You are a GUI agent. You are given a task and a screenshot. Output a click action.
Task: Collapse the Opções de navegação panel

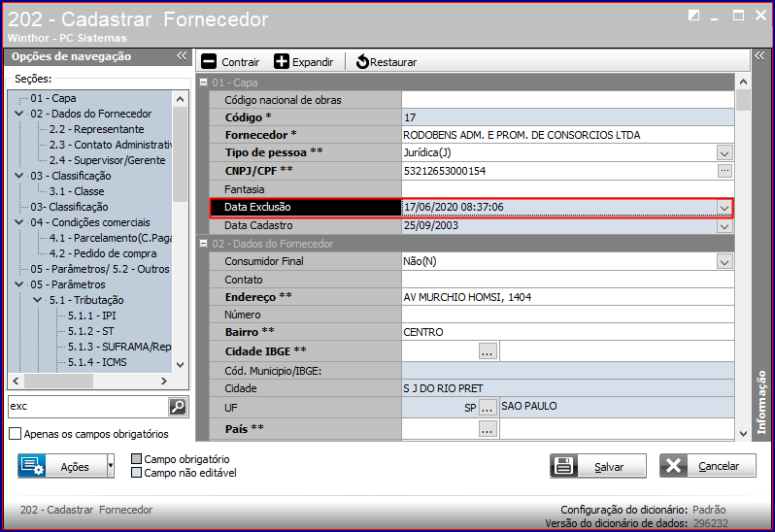(182, 55)
